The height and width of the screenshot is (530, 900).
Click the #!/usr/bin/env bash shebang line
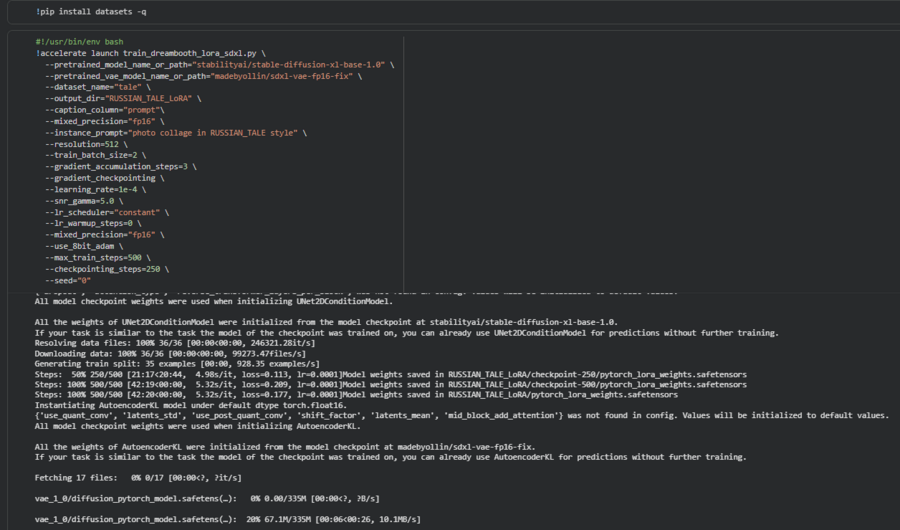coord(79,42)
